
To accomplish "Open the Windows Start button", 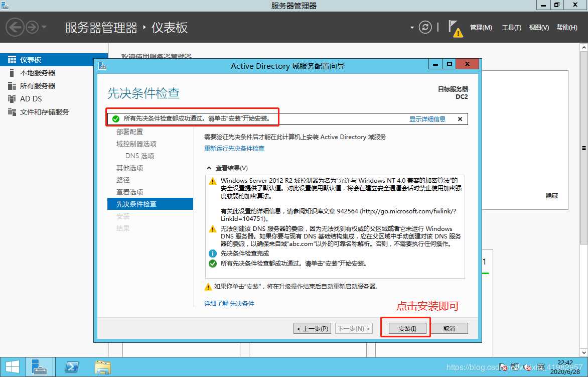I will point(12,367).
